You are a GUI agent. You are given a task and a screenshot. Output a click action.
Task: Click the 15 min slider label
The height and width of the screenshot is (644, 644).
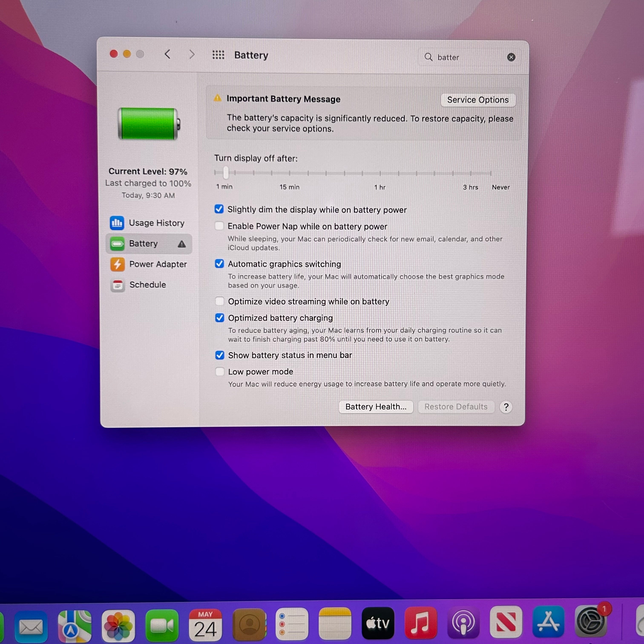point(289,187)
